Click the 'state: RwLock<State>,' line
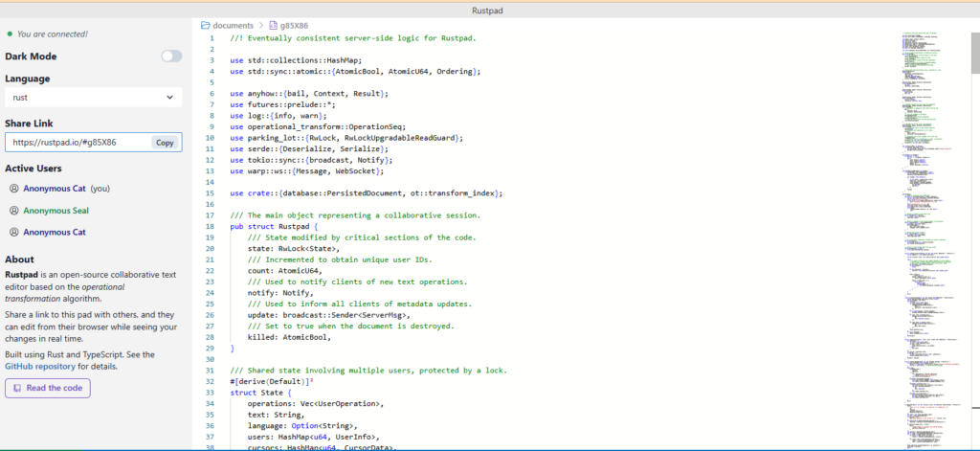Screen dimensions: 980x451 coord(294,248)
